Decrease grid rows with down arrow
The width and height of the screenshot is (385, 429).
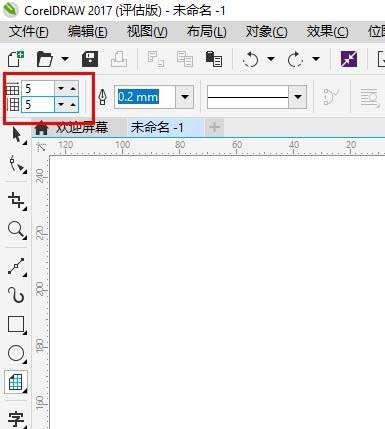61,105
